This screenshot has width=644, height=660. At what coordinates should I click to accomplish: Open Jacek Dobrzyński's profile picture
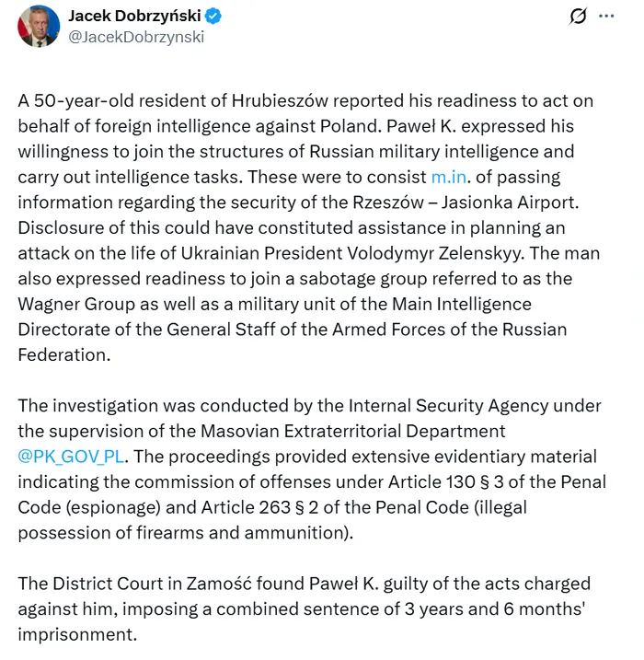[x=39, y=26]
